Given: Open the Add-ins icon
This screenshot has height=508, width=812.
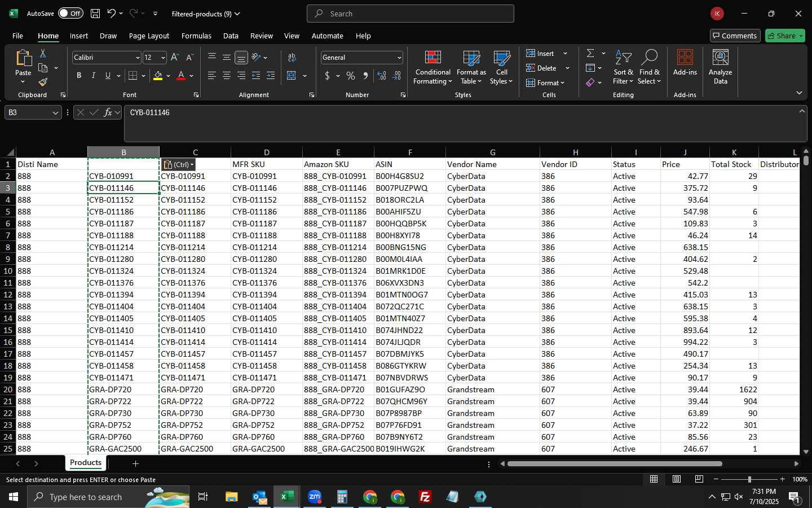Looking at the screenshot, I should [x=685, y=63].
